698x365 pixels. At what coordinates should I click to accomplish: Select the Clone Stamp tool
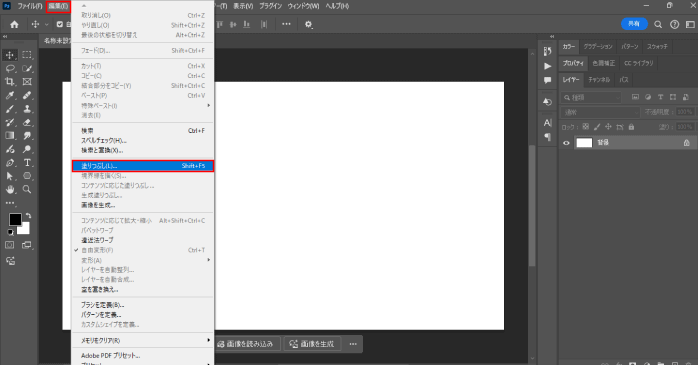(27, 109)
